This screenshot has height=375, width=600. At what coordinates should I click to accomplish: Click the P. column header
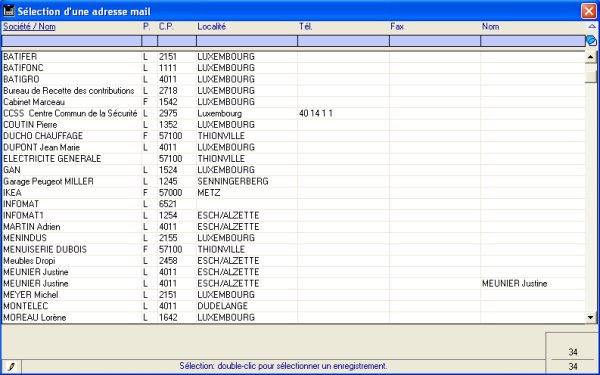(x=147, y=26)
